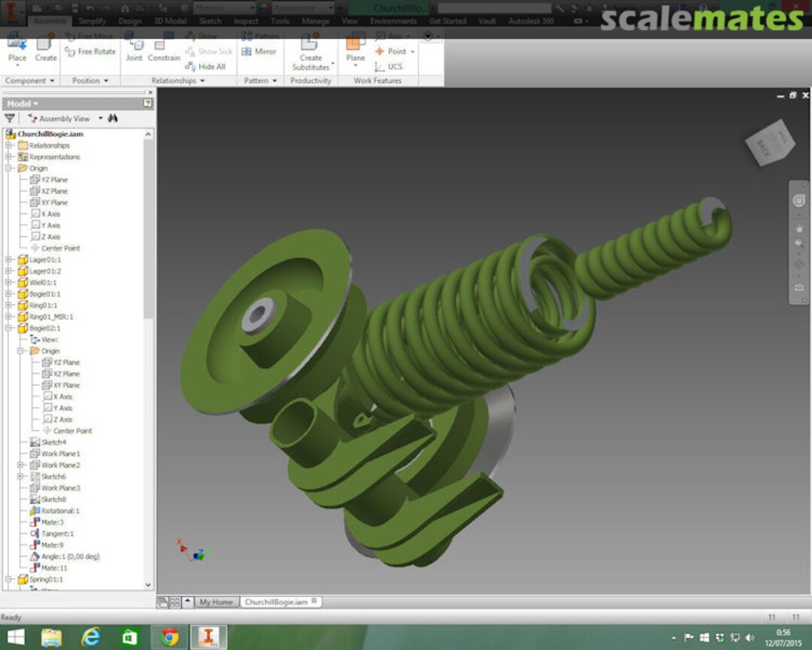Collapse the Bogie02:1 tree node
This screenshot has width=812, height=650.
tap(9, 328)
